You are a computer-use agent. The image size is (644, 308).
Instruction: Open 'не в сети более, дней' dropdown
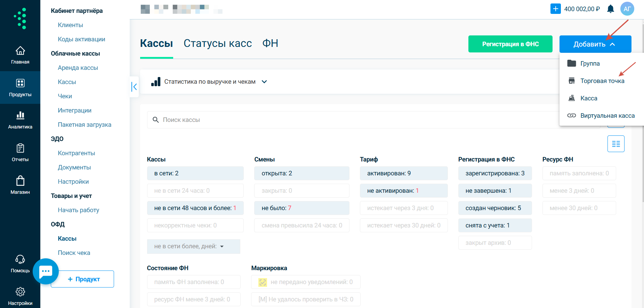(193, 246)
